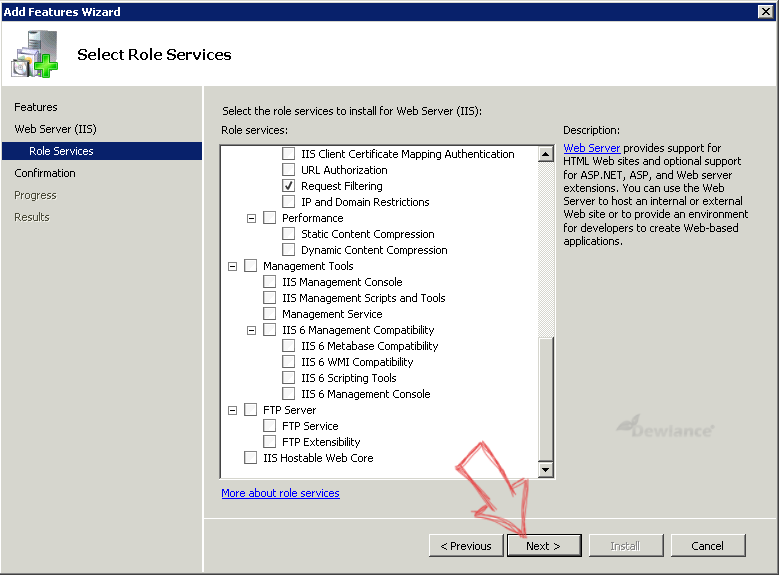
Task: Check IIS Client Certificate Mapping Authentication
Action: click(x=288, y=154)
